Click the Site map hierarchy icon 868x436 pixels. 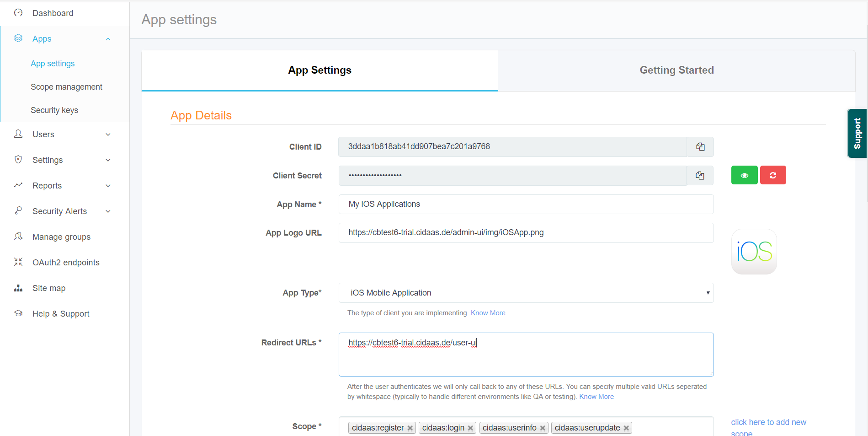tap(18, 288)
